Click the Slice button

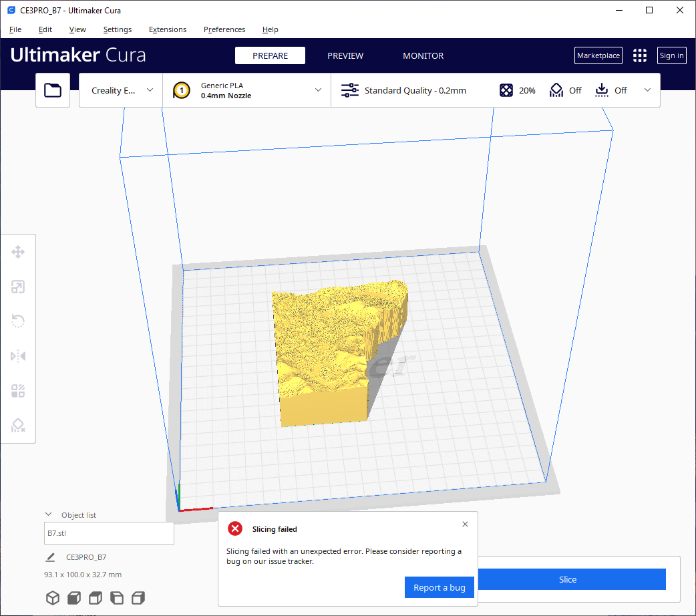(572, 579)
